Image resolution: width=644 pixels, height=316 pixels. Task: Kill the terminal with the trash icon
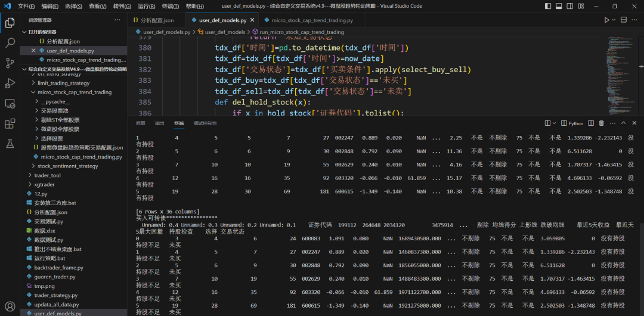pos(601,123)
